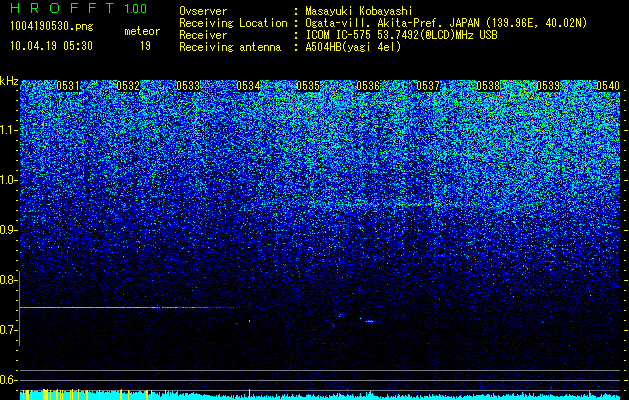
Task: Click the HROFFT 1.0.0 title text
Action: click(79, 8)
